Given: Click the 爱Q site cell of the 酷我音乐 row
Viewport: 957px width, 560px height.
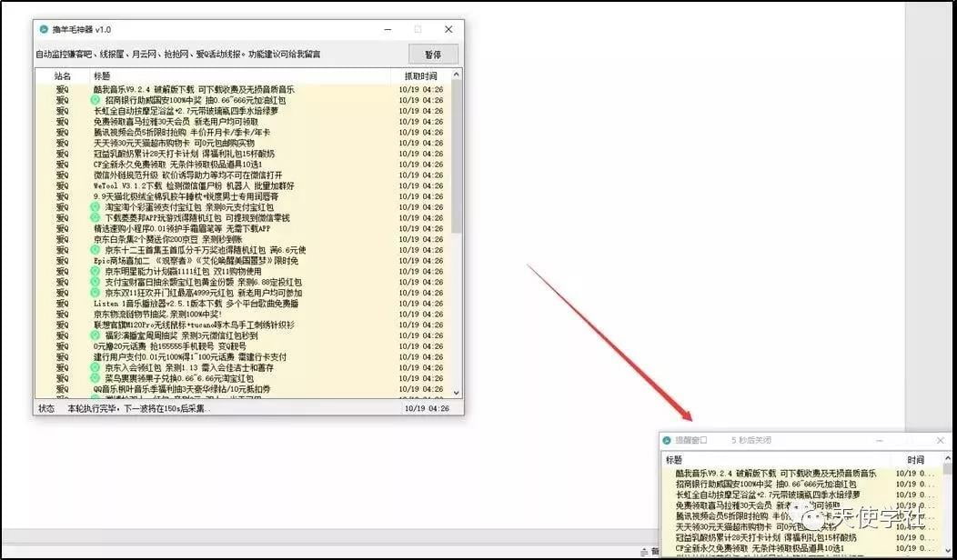Looking at the screenshot, I should click(x=62, y=90).
